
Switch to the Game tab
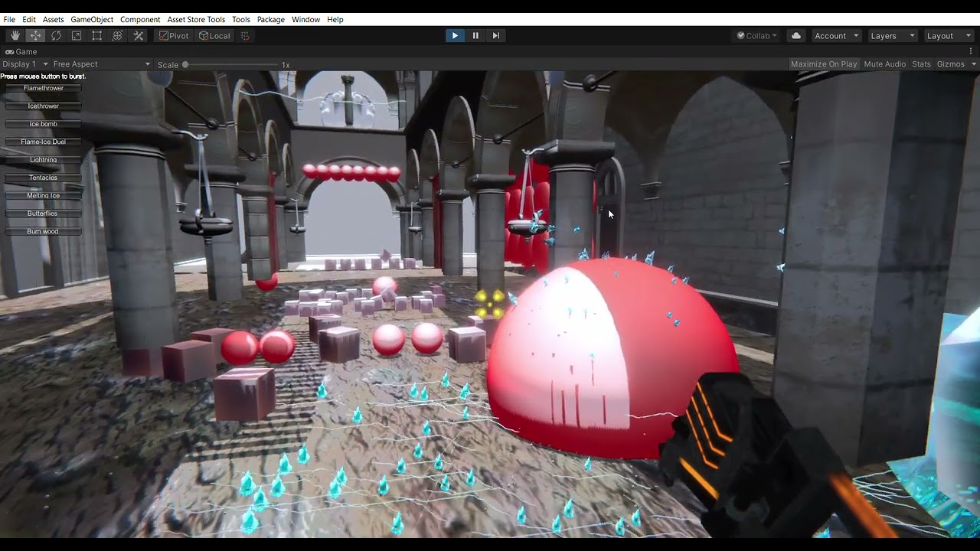click(x=21, y=52)
